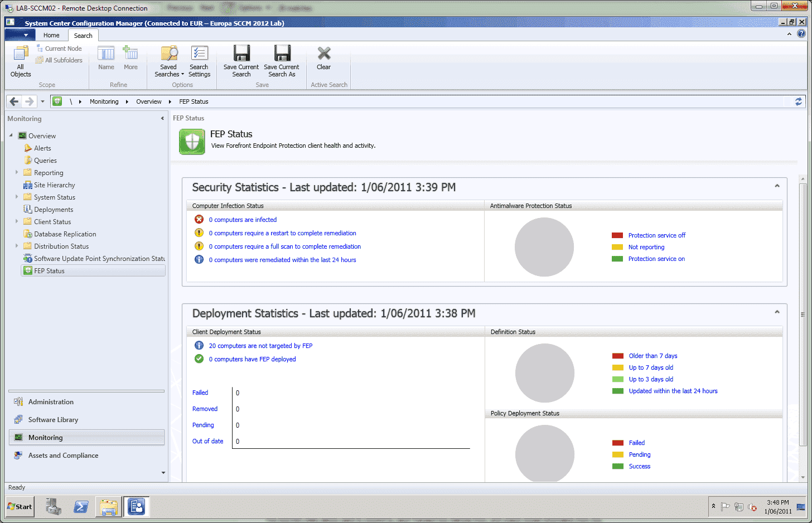Expand the Distribution Status node
The height and width of the screenshot is (523, 812).
pyautogui.click(x=17, y=246)
